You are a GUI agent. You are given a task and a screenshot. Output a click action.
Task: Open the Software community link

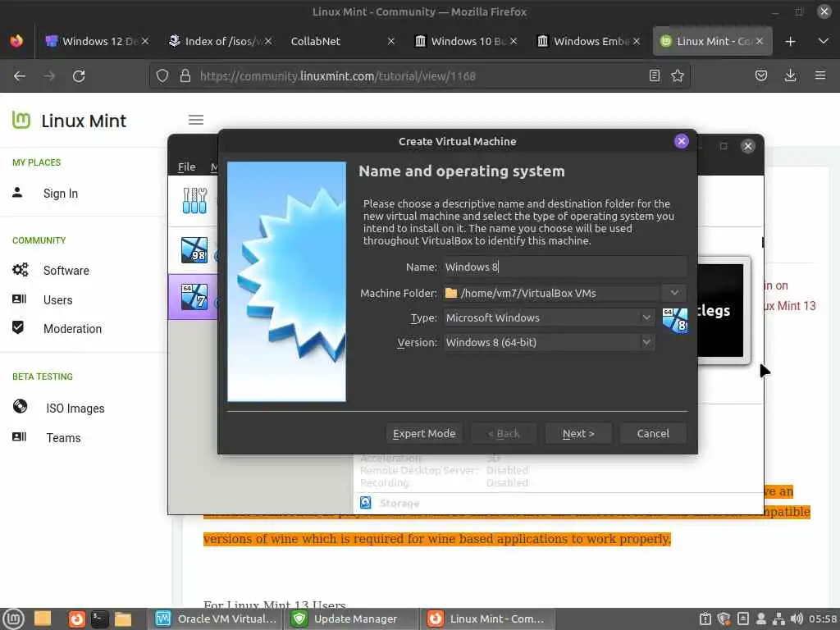pos(66,271)
